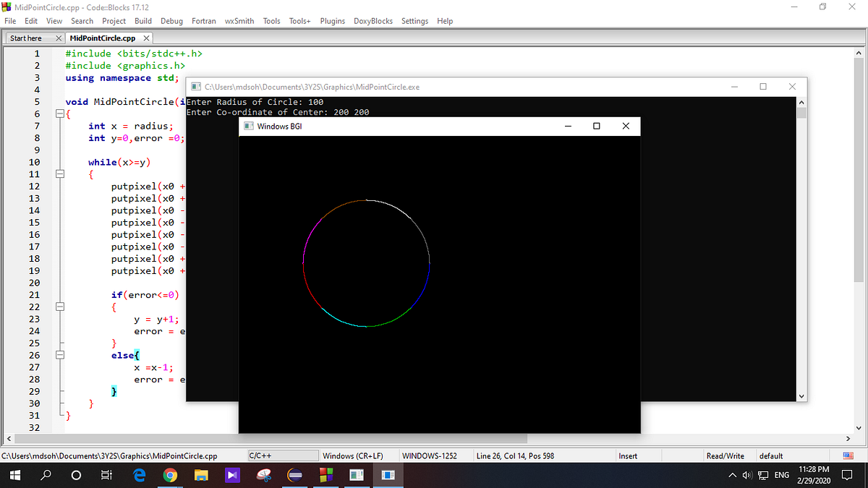Switch to the Start here tab
Image resolution: width=868 pixels, height=488 pixels.
(27, 37)
